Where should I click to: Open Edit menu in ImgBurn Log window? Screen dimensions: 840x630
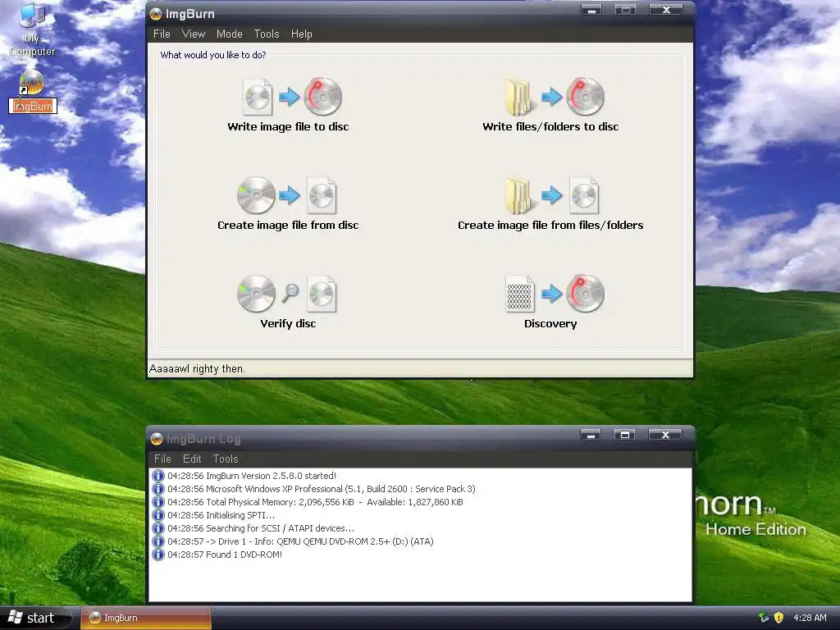[192, 459]
